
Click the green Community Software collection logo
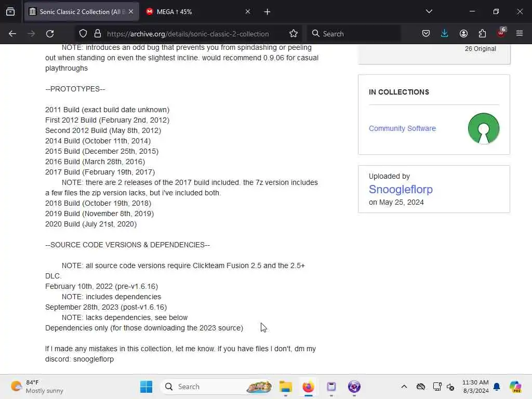coord(484,129)
